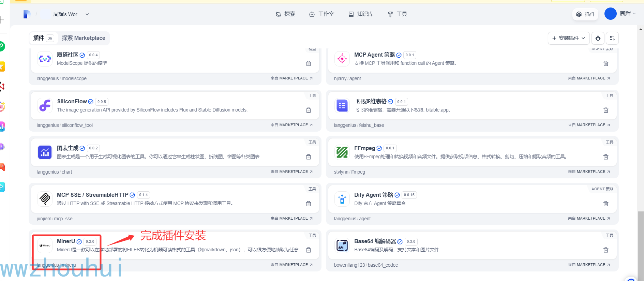Click the Dify logo icon
644x281 pixels.
point(27,14)
